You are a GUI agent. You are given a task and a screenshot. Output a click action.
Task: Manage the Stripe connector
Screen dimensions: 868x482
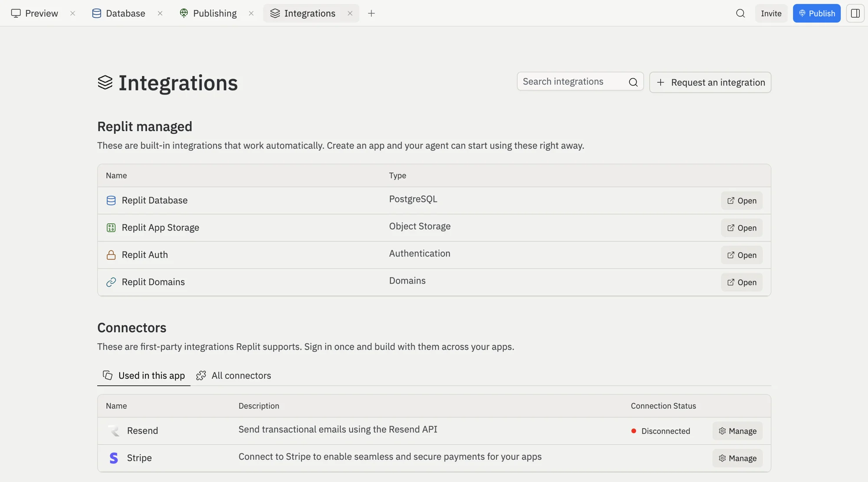tap(737, 459)
